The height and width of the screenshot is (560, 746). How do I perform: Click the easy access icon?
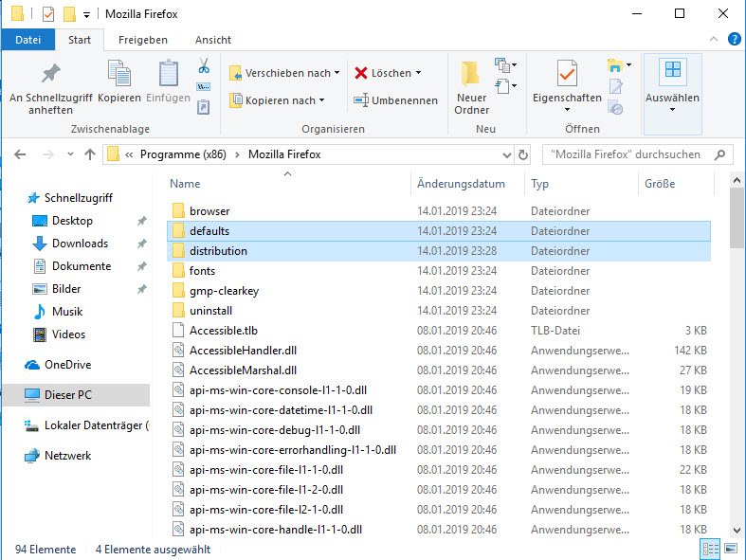point(502,86)
